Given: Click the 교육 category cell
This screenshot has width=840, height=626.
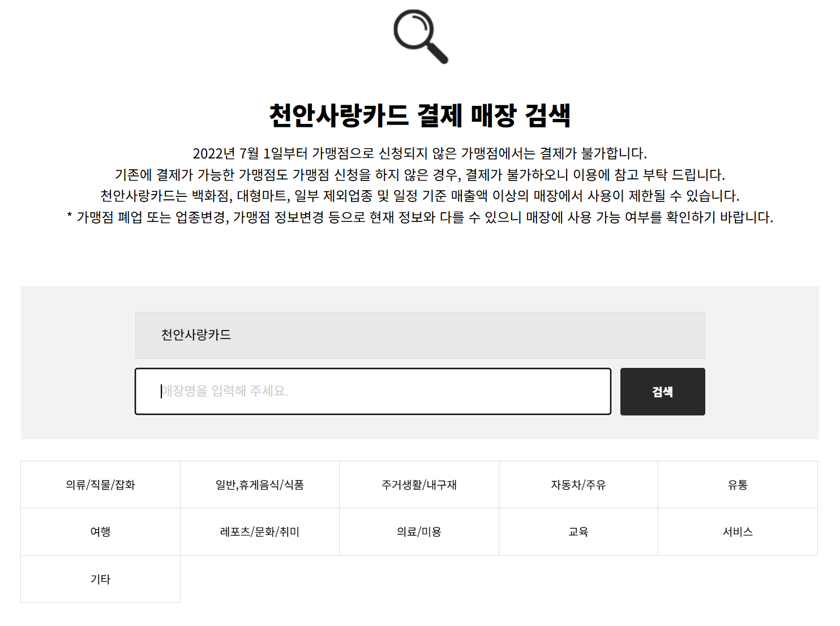Looking at the screenshot, I should pyautogui.click(x=578, y=532).
